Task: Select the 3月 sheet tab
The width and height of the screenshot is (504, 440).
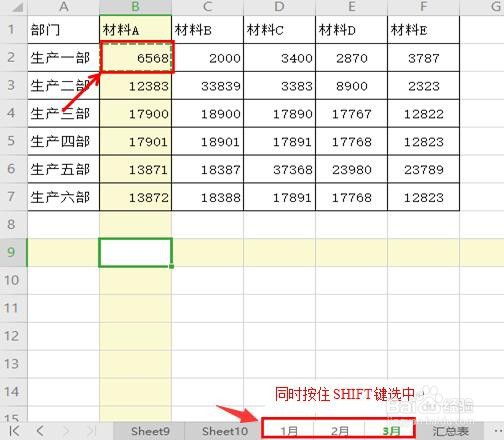Action: (391, 431)
